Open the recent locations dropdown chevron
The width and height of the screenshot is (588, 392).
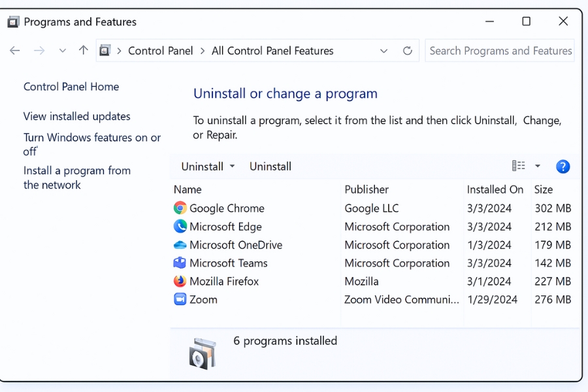pyautogui.click(x=62, y=51)
